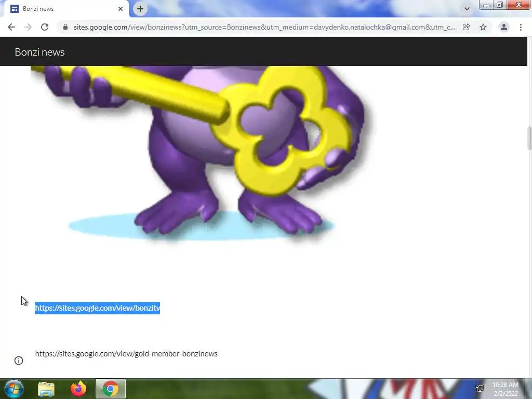The image size is (532, 399).
Task: Bookmark this page with the star icon
Action: click(483, 27)
